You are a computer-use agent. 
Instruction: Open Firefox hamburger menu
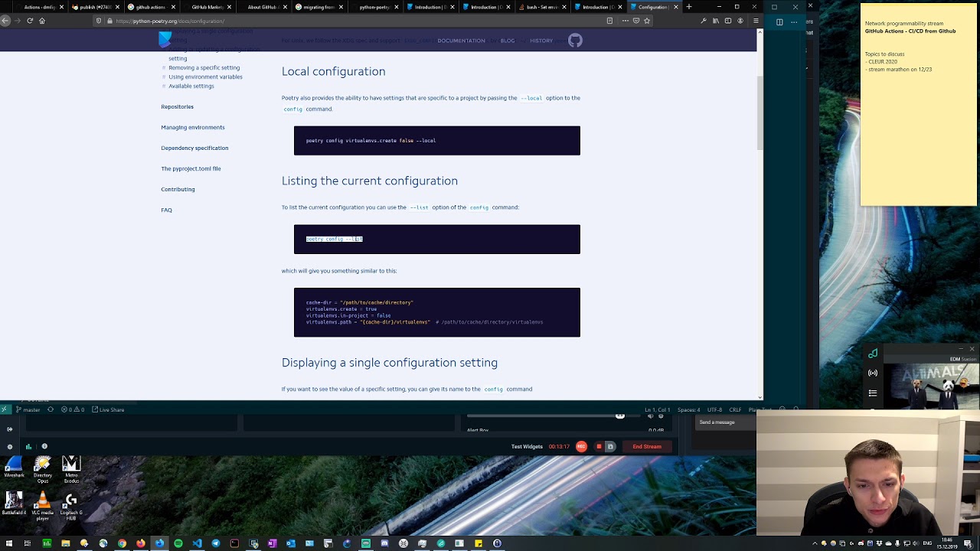(756, 21)
